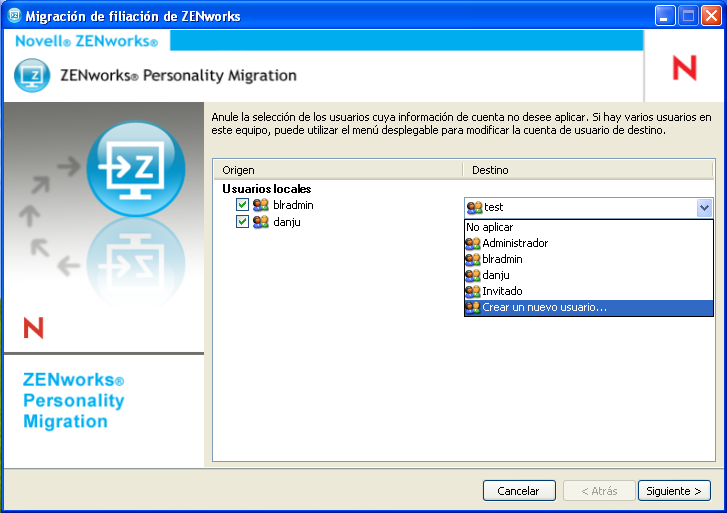Select the danju source user name
Screen dimensions: 727x513
[287, 222]
